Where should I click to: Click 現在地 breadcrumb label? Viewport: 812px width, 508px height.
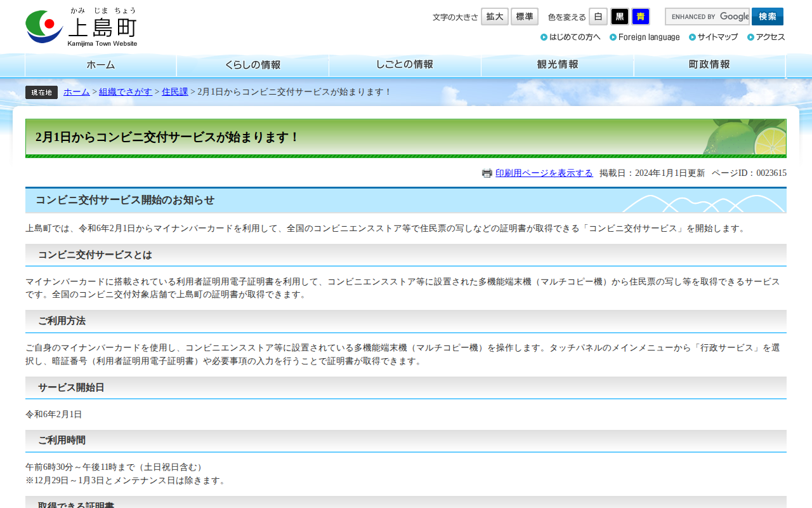(x=41, y=92)
